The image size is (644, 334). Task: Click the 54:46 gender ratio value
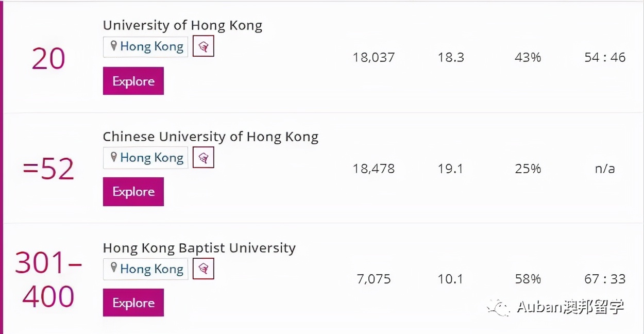[604, 57]
